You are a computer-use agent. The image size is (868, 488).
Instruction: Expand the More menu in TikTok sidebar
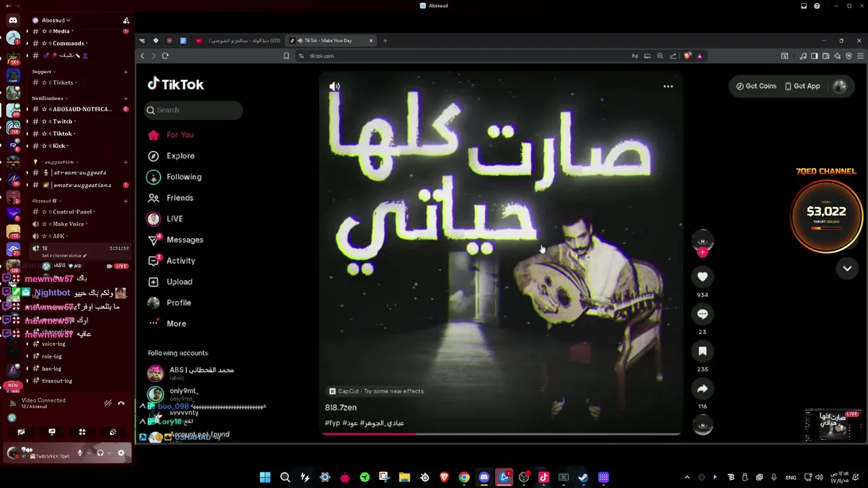point(167,324)
